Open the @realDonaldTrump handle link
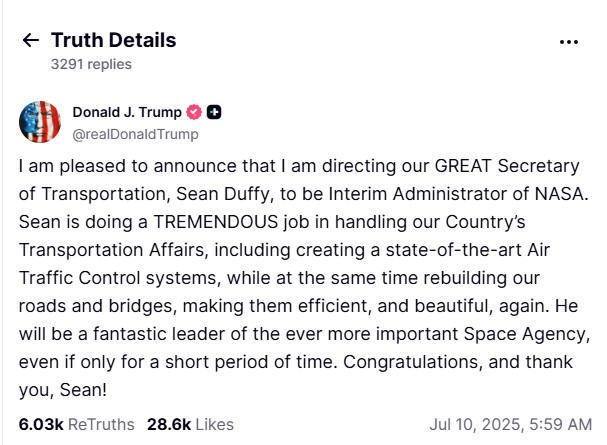607x445 pixels. pos(135,134)
